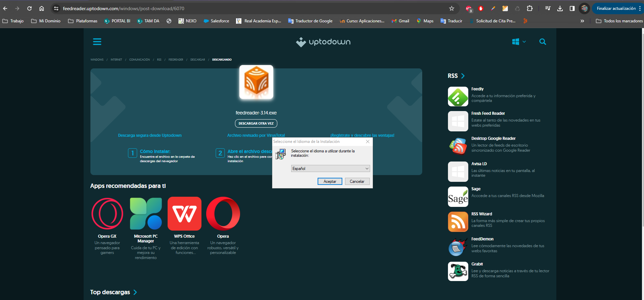Open Chrome downloads icon in toolbar

[x=560, y=8]
